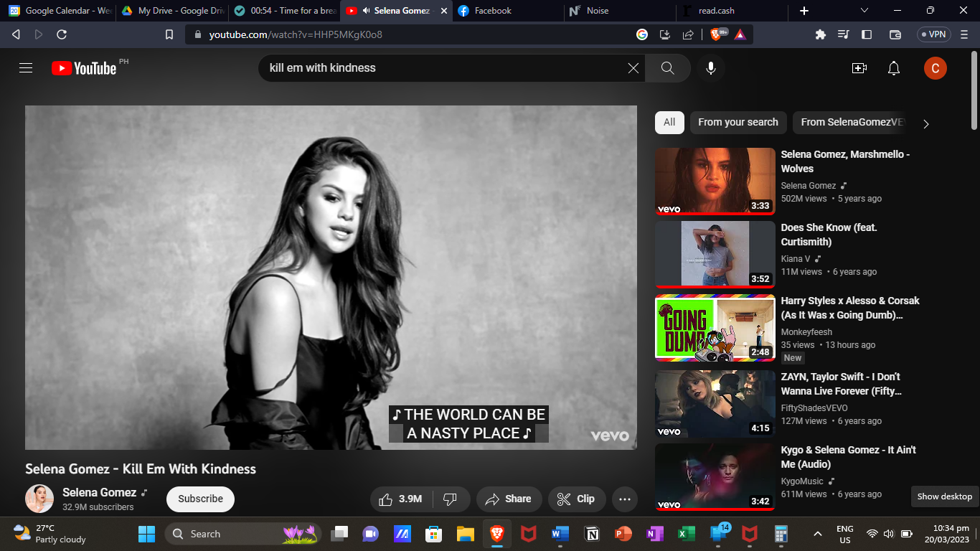Image resolution: width=980 pixels, height=551 pixels.
Task: Open the browser extensions puzzle menu
Action: 821,34
